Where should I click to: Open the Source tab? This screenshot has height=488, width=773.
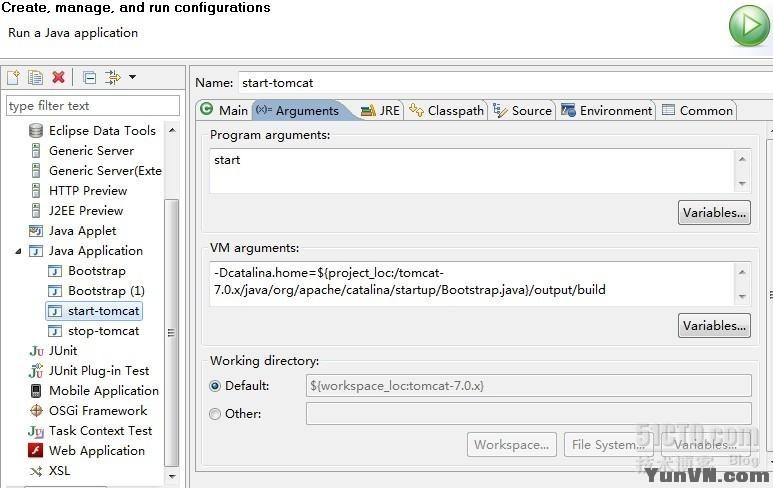point(522,110)
